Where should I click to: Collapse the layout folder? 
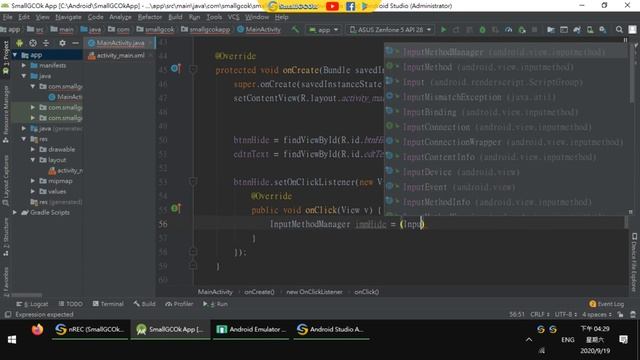click(33, 160)
